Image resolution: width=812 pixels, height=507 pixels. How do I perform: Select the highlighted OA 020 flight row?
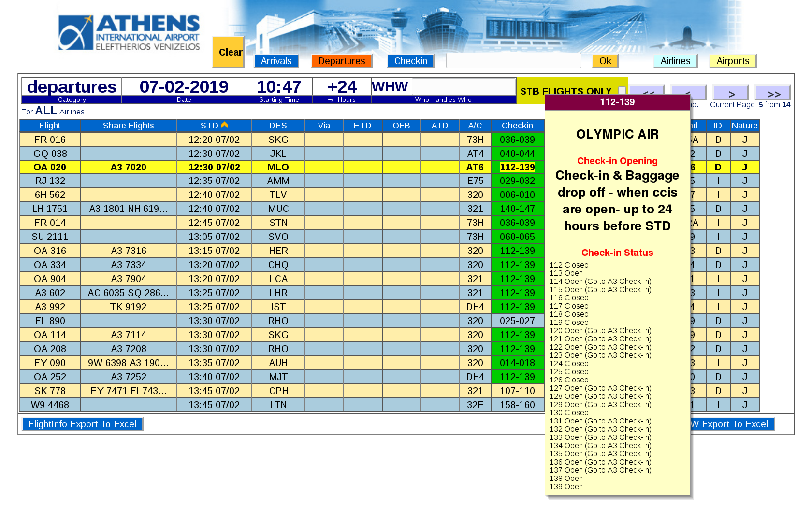click(x=50, y=167)
